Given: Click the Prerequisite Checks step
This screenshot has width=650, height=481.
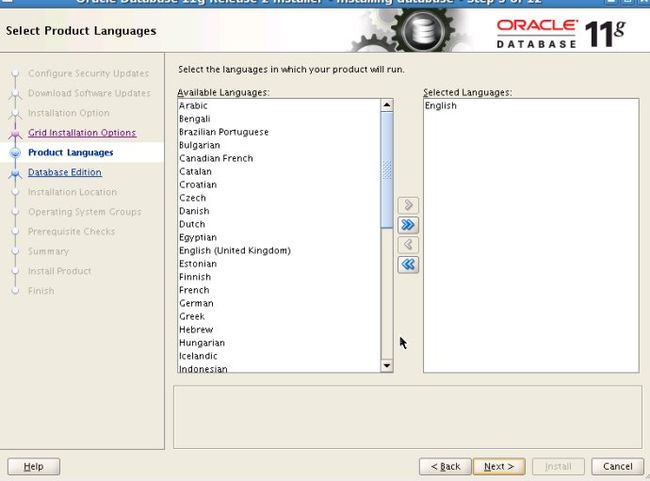Looking at the screenshot, I should pos(71,231).
